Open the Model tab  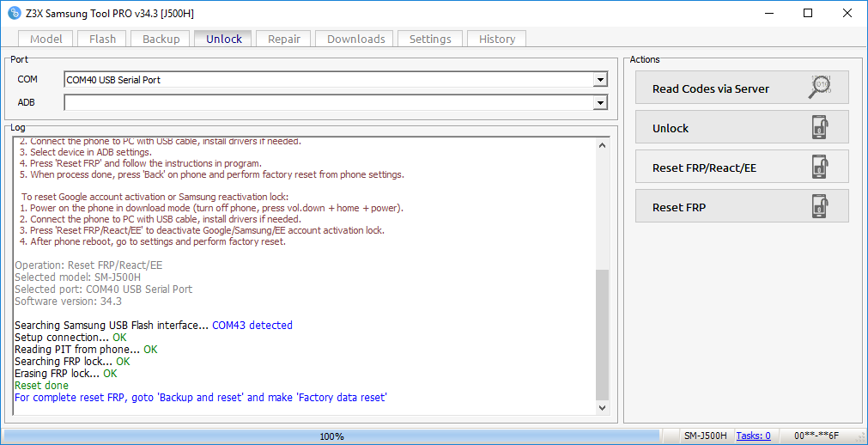coord(46,39)
